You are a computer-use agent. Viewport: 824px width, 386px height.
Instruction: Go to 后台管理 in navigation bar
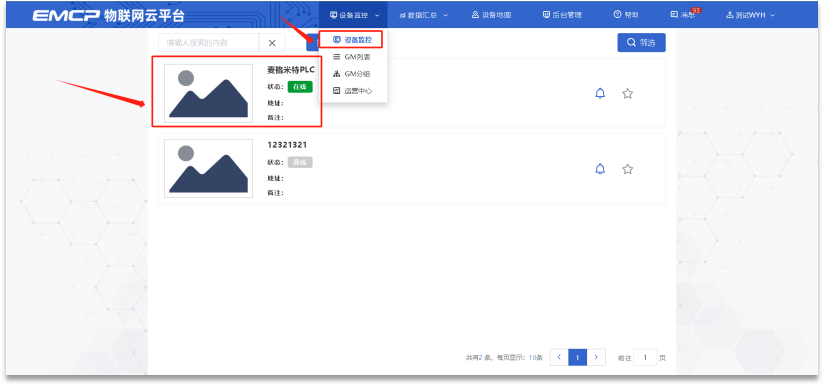(562, 15)
